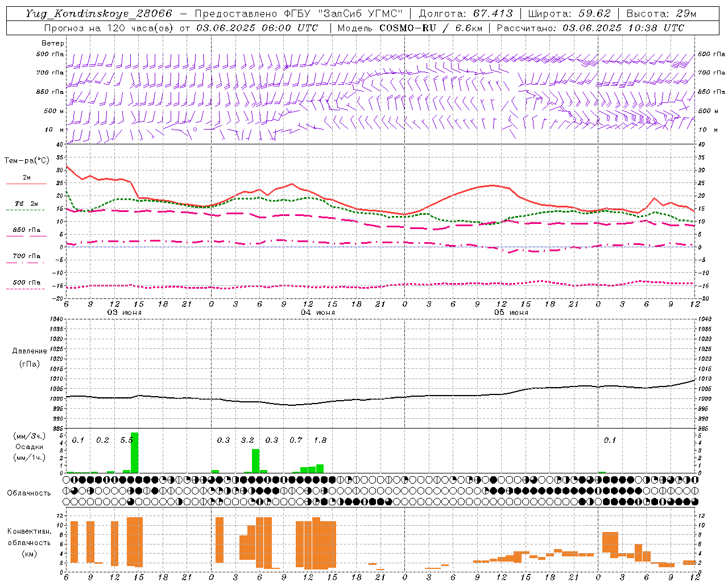Click the forecast start 03.06.2025 06:00 UTC
Screen dimensions: 728x582
(x=257, y=28)
